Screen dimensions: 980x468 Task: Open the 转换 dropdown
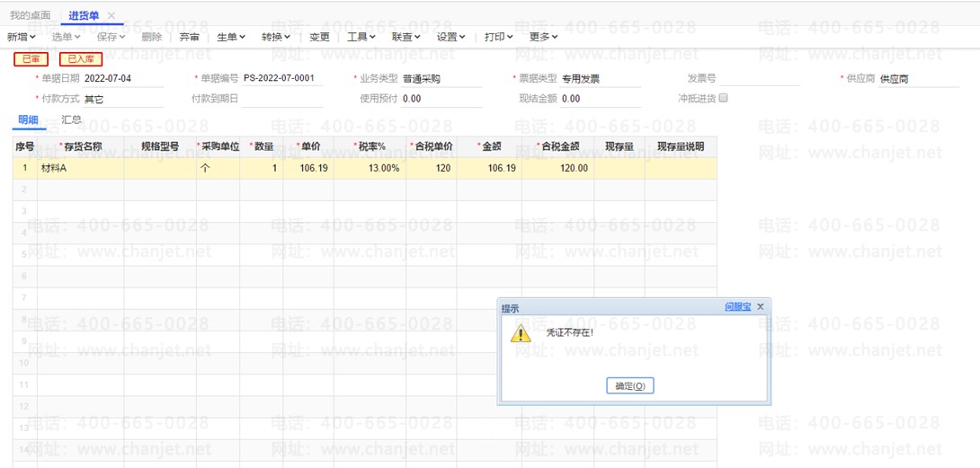pos(276,37)
